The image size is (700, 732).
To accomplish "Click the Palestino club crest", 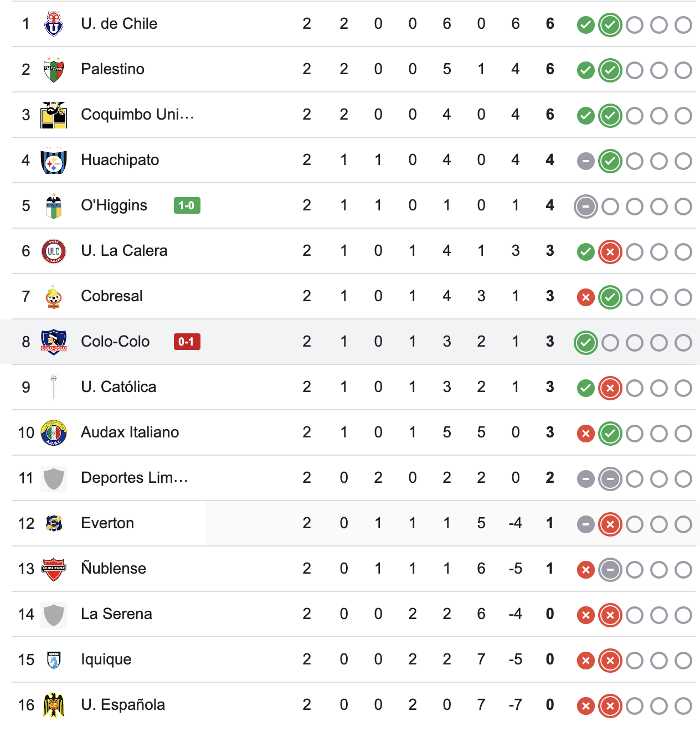I will [54, 69].
